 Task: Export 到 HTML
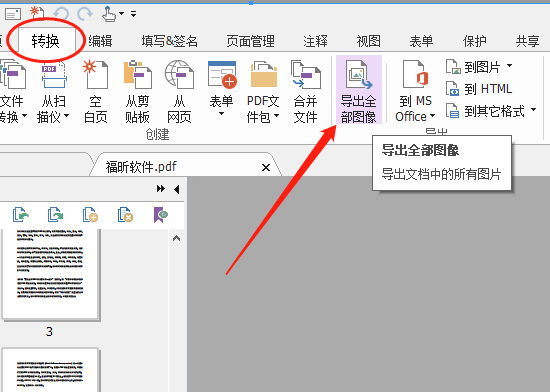pos(479,89)
